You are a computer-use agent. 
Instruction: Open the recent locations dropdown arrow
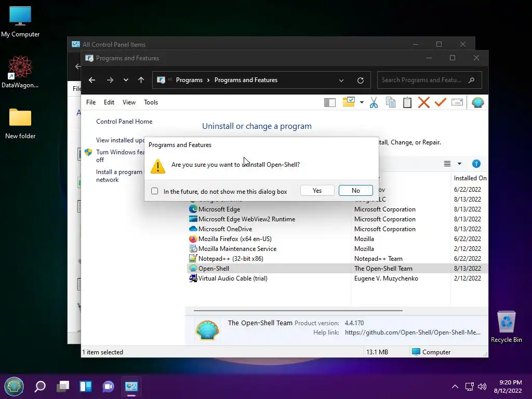[x=126, y=80]
